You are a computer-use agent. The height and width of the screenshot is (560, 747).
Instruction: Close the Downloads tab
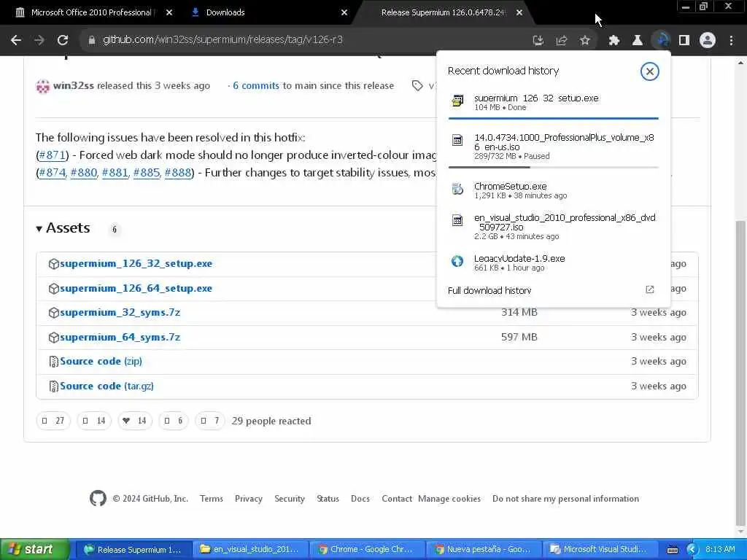(x=344, y=13)
